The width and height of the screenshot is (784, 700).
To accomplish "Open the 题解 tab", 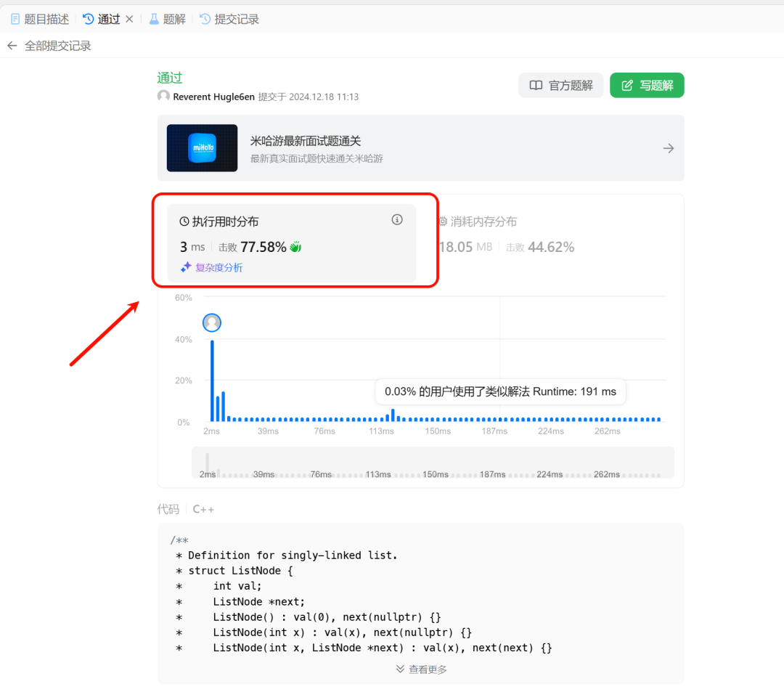I will point(168,19).
